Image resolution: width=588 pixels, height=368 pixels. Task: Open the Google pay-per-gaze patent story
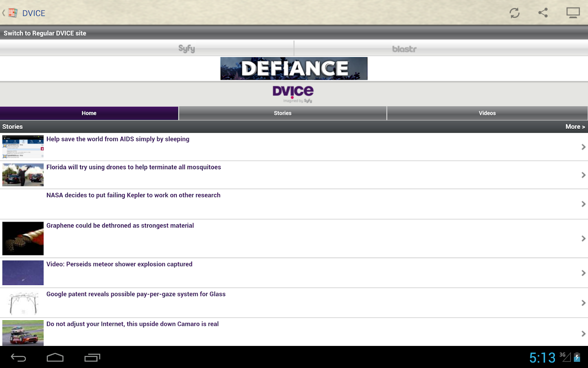tap(136, 294)
